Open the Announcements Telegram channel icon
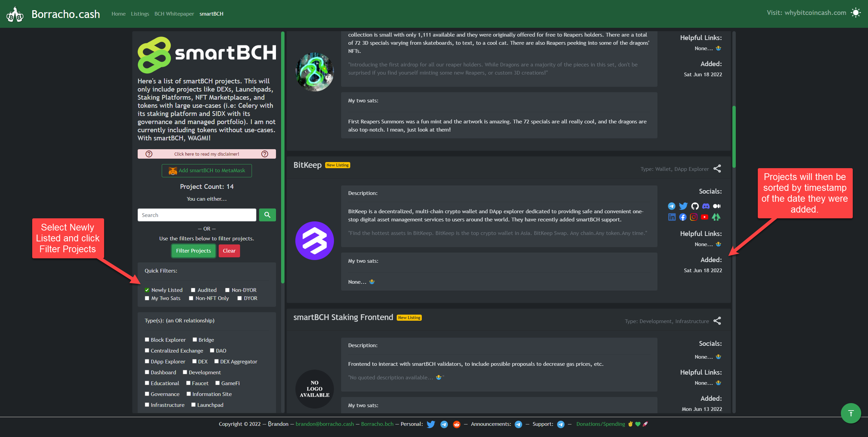 [x=518, y=424]
